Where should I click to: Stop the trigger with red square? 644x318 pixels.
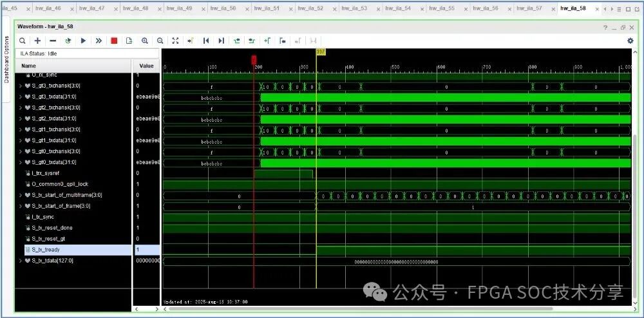pos(114,41)
